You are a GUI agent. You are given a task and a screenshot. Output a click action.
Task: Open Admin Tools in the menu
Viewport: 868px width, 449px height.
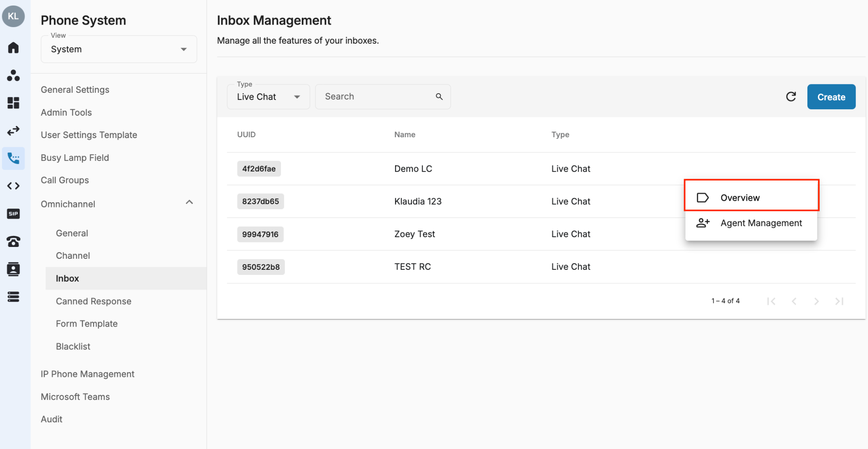66,112
